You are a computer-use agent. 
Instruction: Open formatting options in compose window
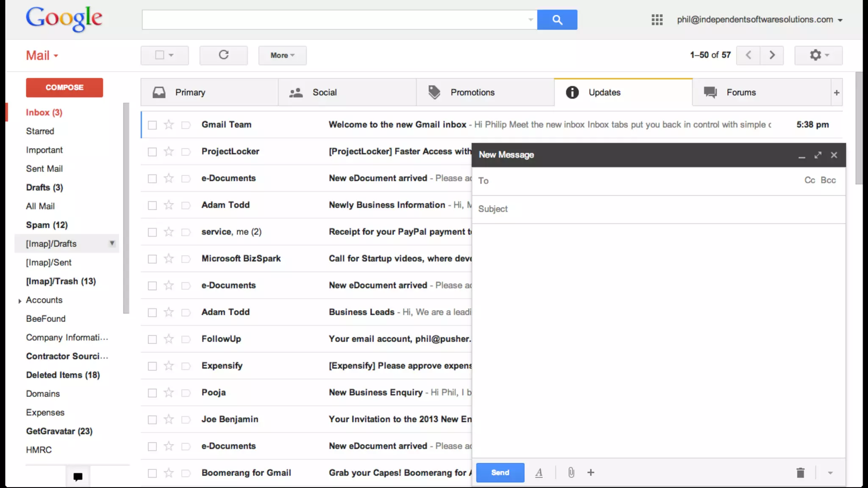539,472
